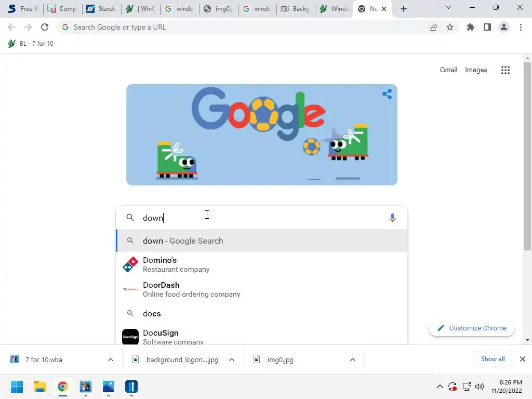Open the Windows Start menu
Viewport: 532px width, 399px height.
17,387
